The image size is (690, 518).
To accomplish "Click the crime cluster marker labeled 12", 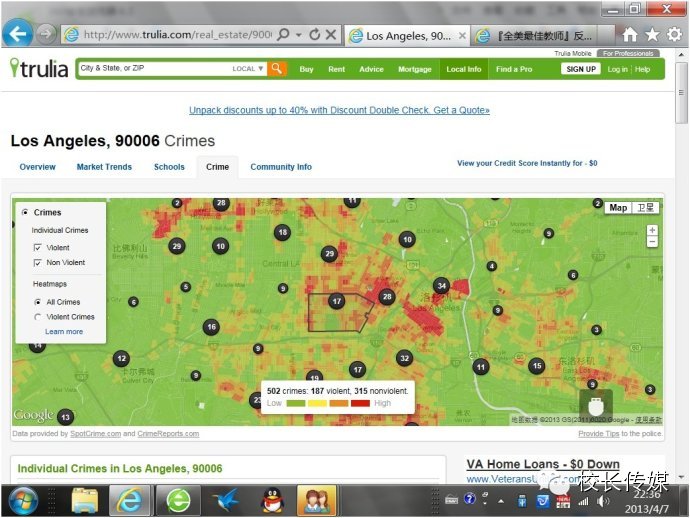I will coord(121,358).
